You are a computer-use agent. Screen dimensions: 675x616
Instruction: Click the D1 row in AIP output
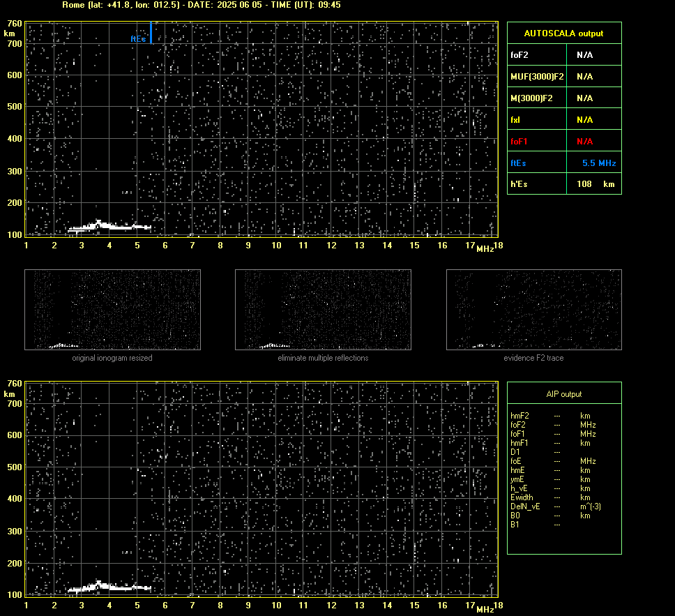tap(535, 452)
